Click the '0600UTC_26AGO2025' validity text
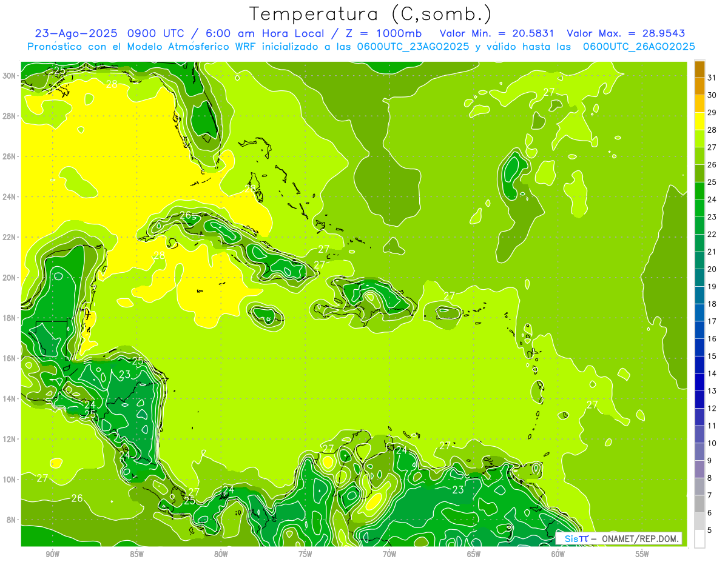The image size is (728, 562). [639, 47]
